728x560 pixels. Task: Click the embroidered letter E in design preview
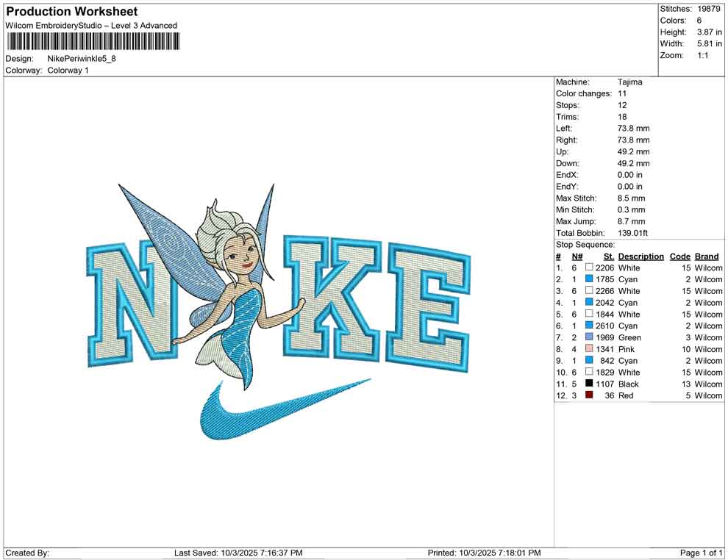click(428, 307)
